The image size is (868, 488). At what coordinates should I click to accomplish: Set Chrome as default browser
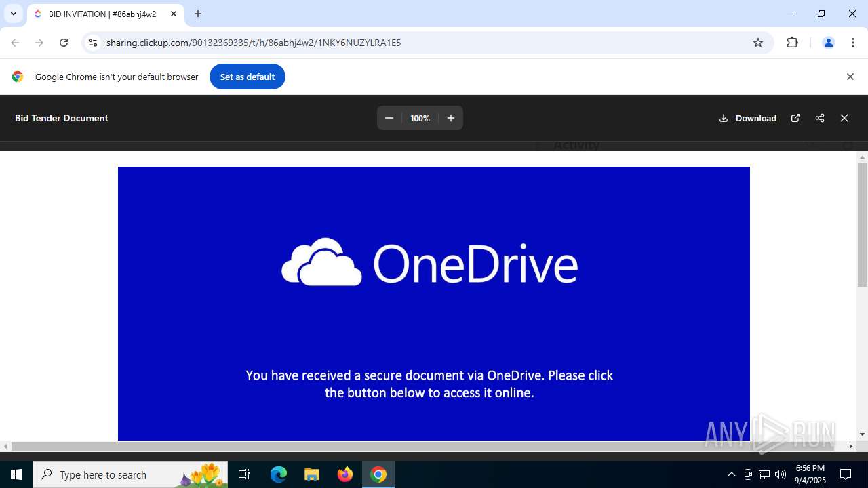coord(248,77)
